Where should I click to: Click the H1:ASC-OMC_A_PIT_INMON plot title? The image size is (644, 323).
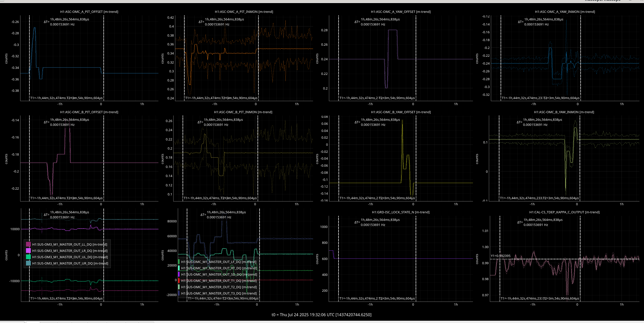[244, 12]
